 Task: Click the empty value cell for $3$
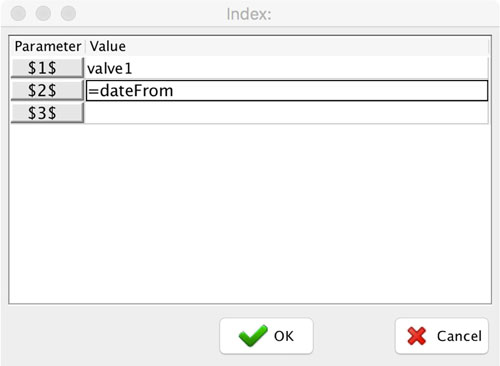pyautogui.click(x=287, y=113)
